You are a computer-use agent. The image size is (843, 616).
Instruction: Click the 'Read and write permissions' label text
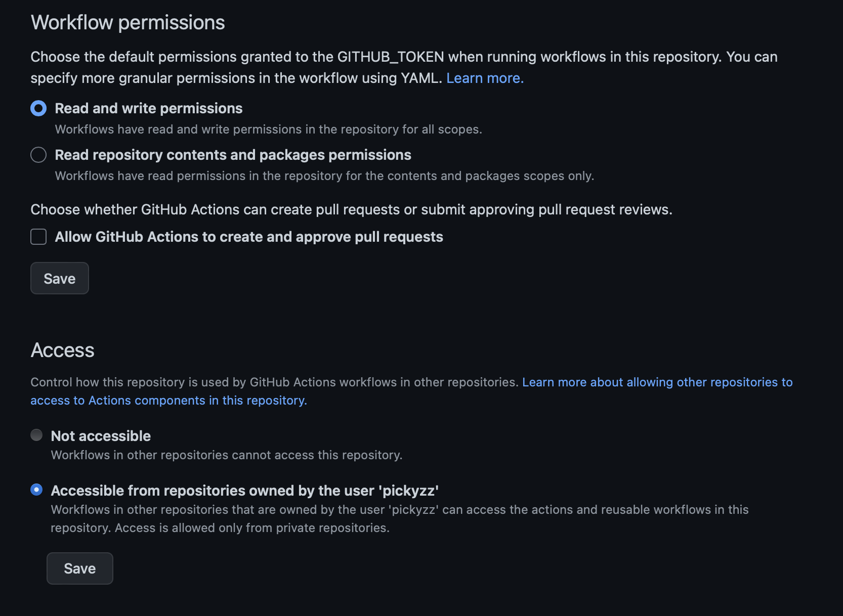pos(149,108)
